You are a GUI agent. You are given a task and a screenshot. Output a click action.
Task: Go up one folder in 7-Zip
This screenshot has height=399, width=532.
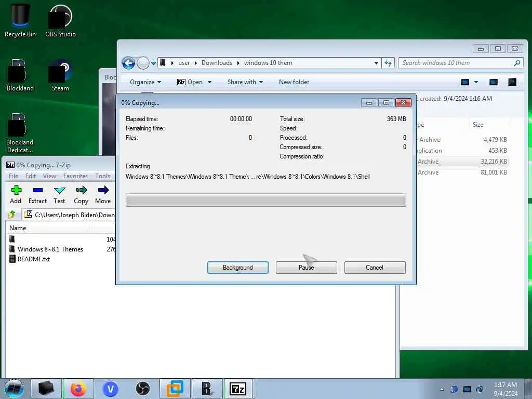(12, 215)
